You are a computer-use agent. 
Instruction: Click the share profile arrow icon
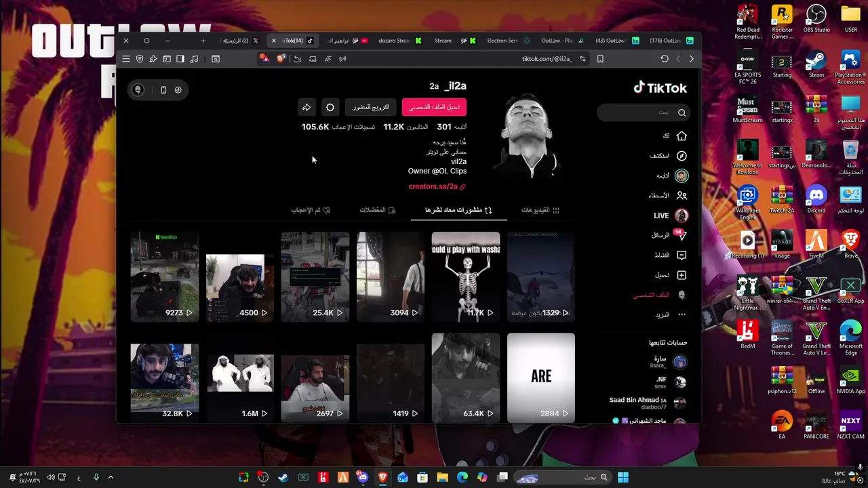tap(307, 107)
